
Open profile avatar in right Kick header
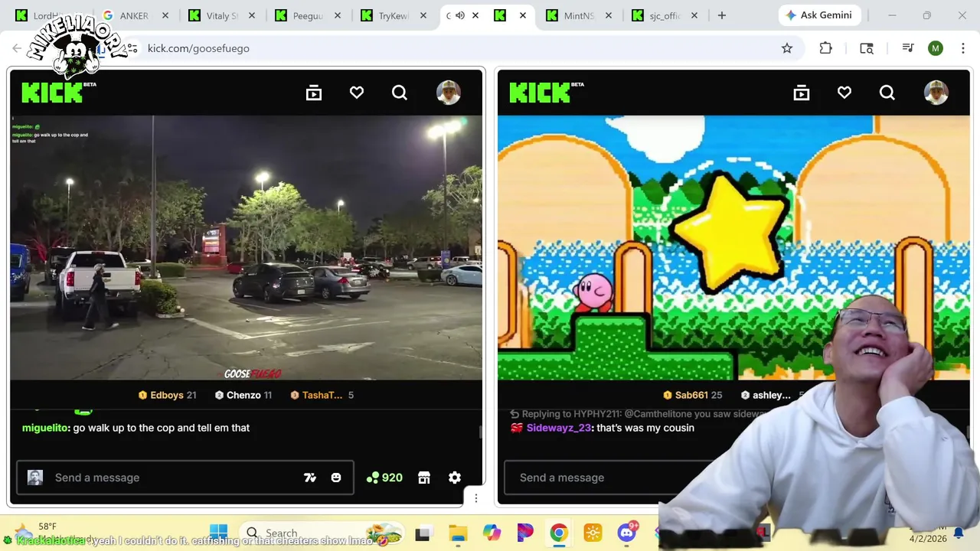click(x=936, y=93)
